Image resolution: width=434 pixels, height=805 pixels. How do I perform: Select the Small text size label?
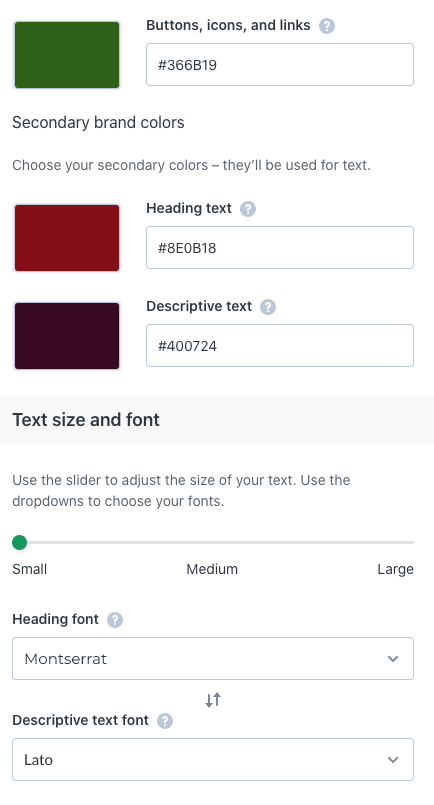pos(30,569)
